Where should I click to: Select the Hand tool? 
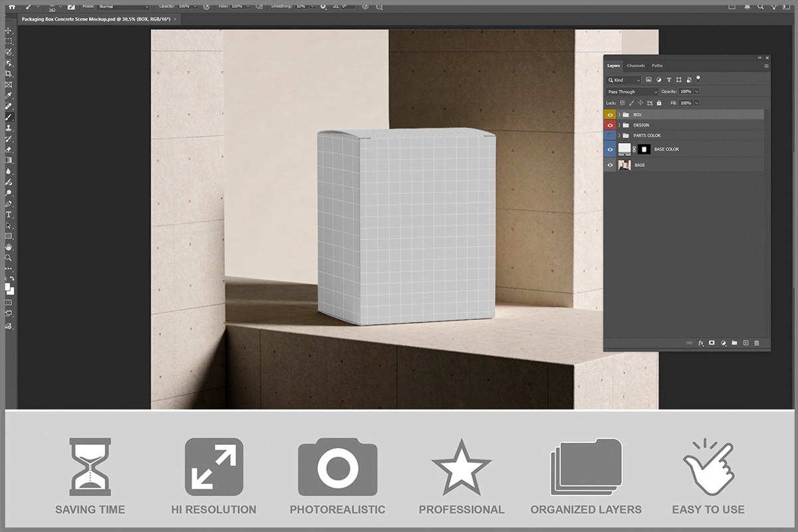tap(9, 247)
